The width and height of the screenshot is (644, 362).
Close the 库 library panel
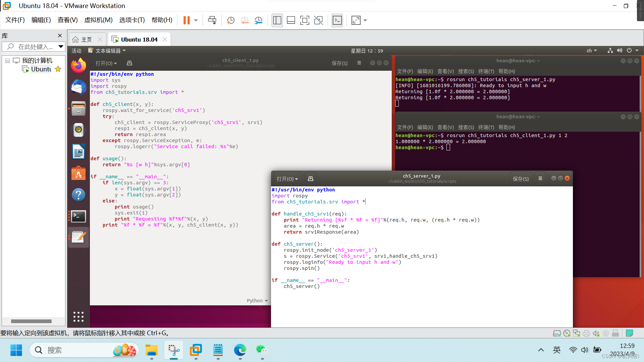(x=60, y=36)
